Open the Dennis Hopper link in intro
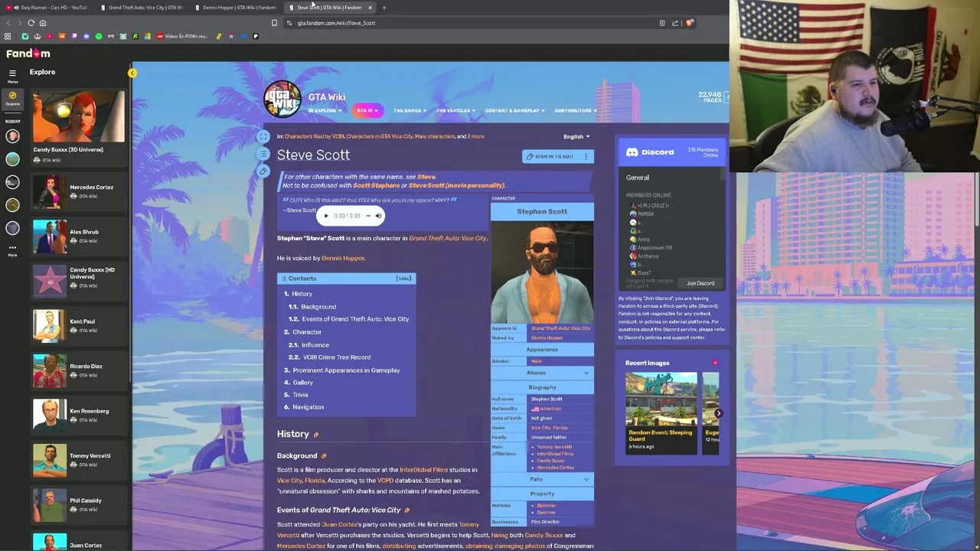The image size is (980, 551). pos(343,258)
